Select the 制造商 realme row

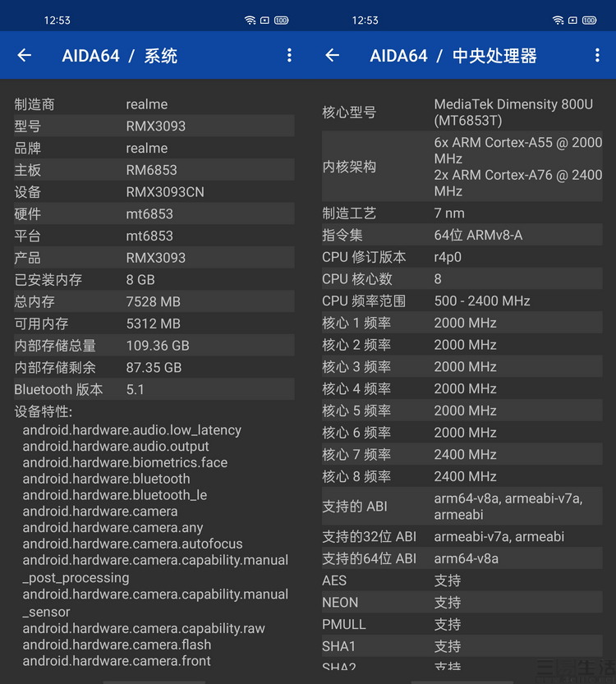coord(154,104)
